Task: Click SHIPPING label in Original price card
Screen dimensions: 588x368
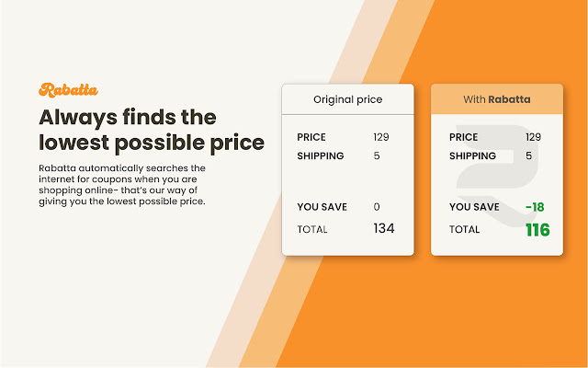Action: [x=321, y=155]
